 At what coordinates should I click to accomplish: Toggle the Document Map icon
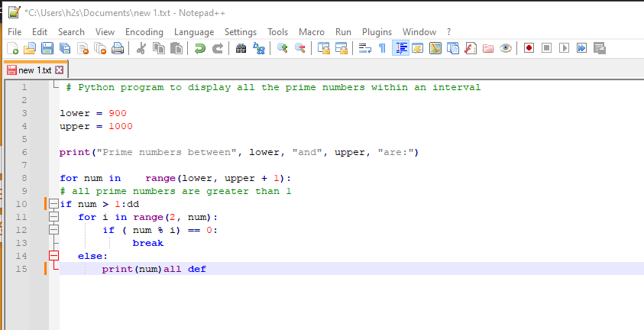click(435, 48)
